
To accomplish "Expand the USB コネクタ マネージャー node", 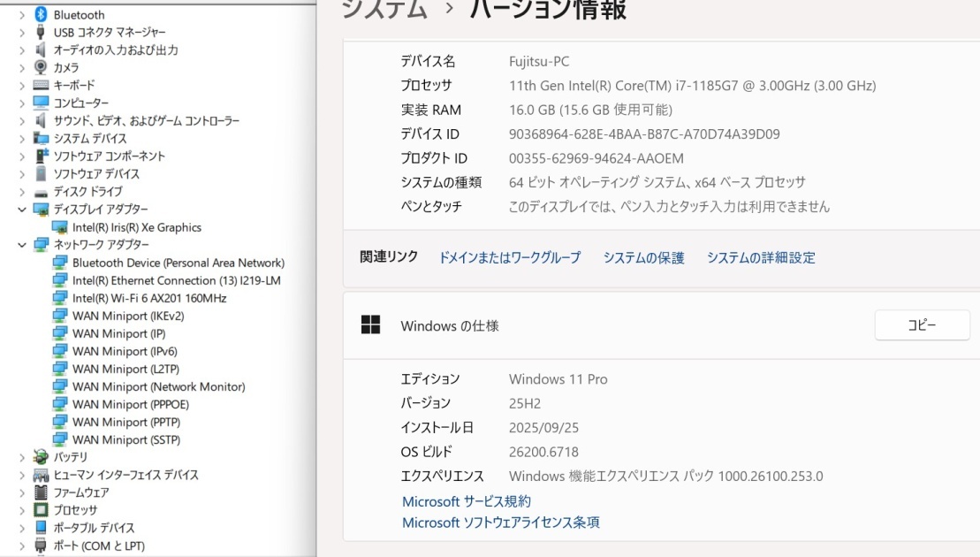I will pos(22,33).
